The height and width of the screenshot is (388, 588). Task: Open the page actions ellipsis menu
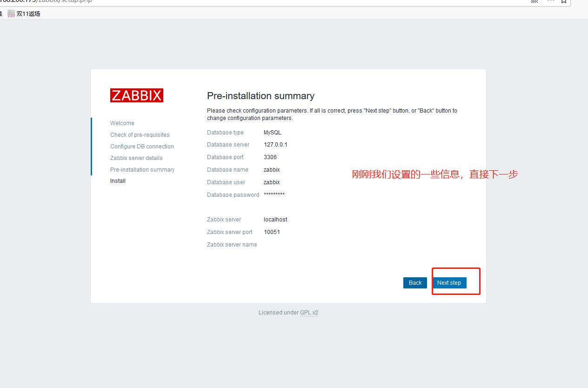(x=550, y=1)
